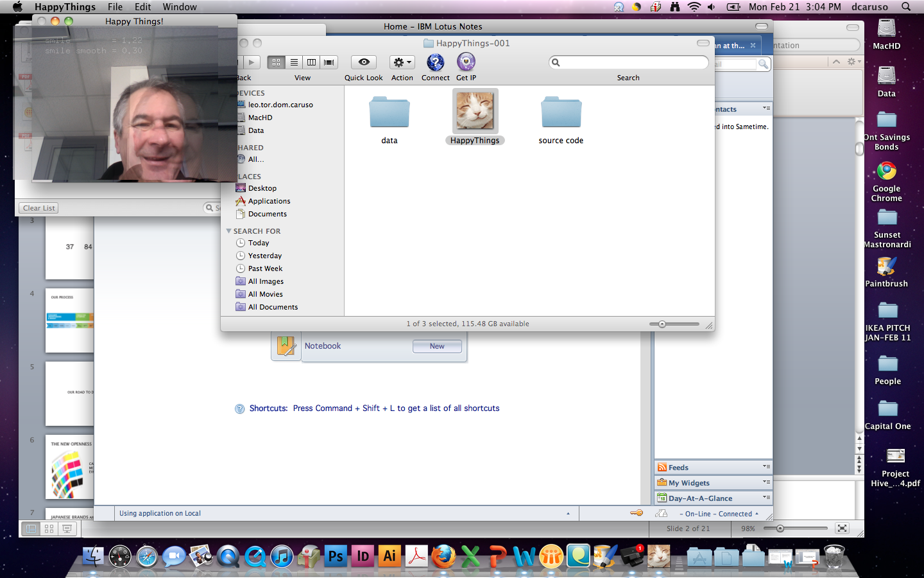Screen dimensions: 924x578
Task: Open the File menu
Action: pos(115,7)
